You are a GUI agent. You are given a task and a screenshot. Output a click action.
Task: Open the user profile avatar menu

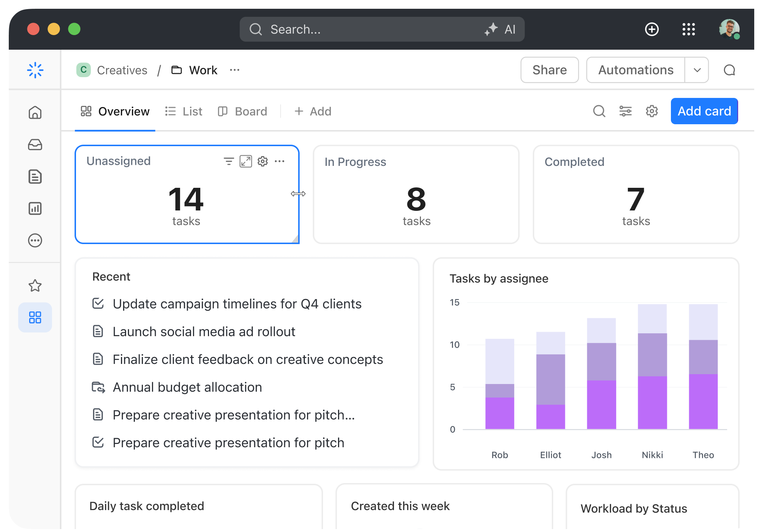coord(729,29)
